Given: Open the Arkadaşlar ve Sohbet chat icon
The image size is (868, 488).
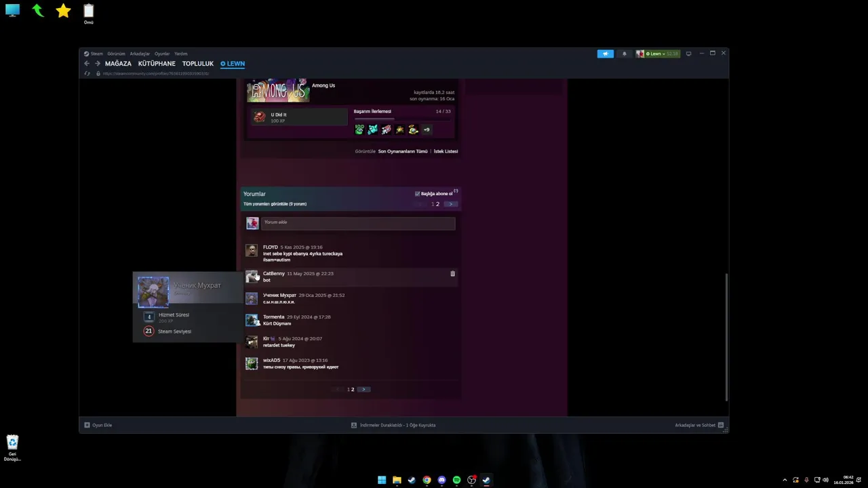Looking at the screenshot, I should [721, 425].
